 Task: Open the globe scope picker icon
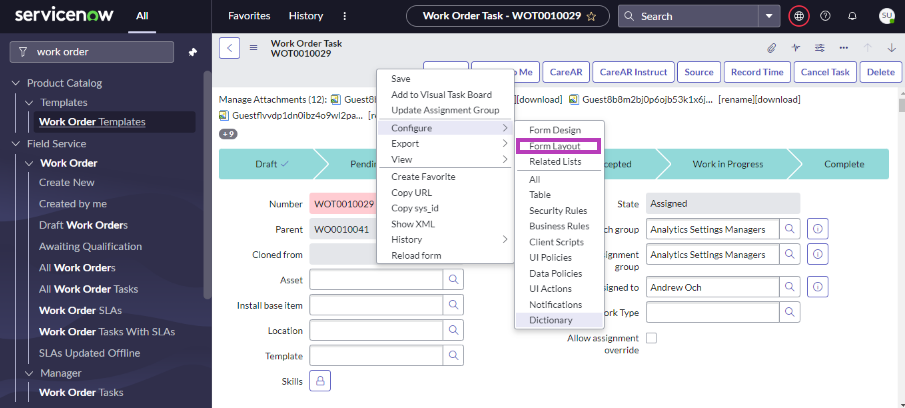pos(799,16)
